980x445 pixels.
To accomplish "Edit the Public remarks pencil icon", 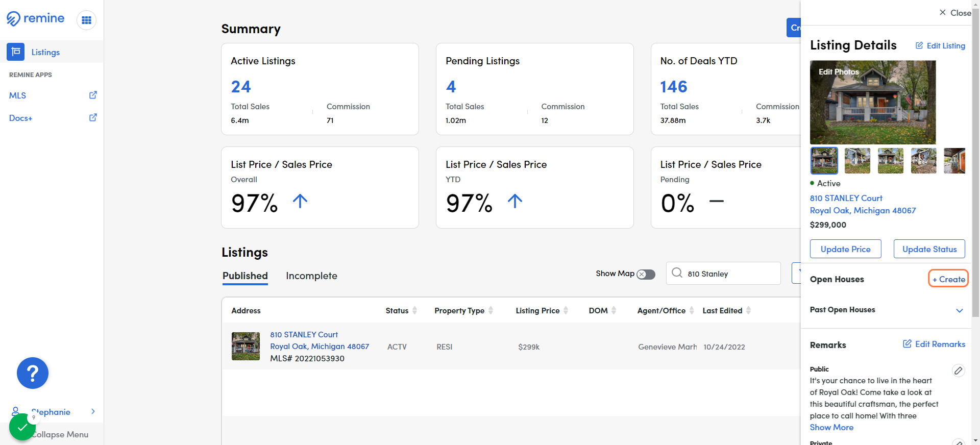I will 959,370.
